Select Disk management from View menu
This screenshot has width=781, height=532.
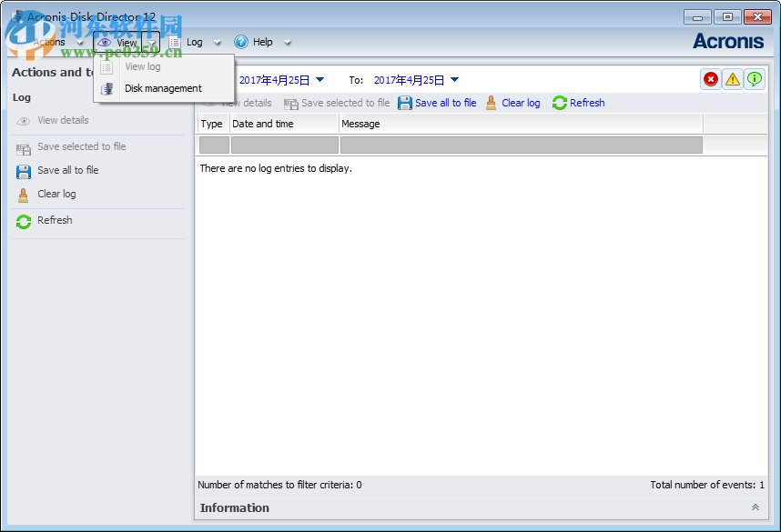(x=163, y=88)
